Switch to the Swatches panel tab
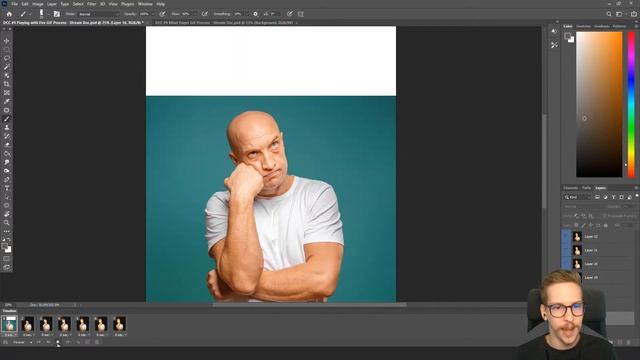The height and width of the screenshot is (360, 640). coord(583,26)
